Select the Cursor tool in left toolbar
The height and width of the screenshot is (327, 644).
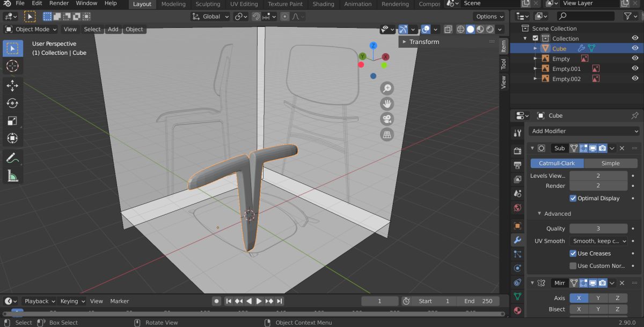[x=13, y=66]
